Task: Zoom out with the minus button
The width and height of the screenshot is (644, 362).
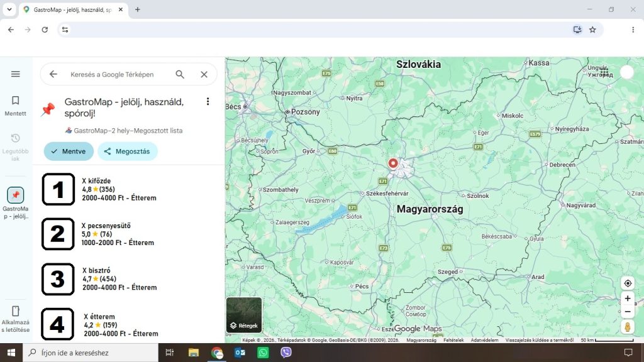Action: [x=628, y=312]
